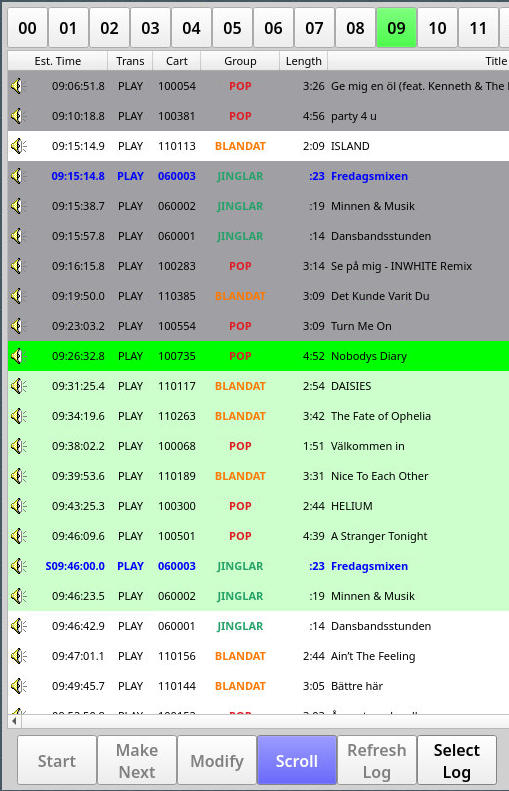Select cart number 110156

(x=177, y=656)
